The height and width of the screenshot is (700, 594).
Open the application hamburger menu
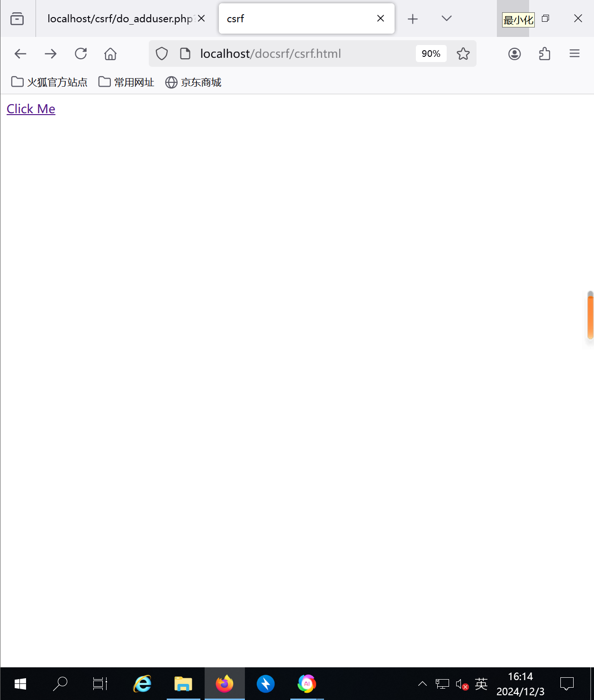coord(574,54)
